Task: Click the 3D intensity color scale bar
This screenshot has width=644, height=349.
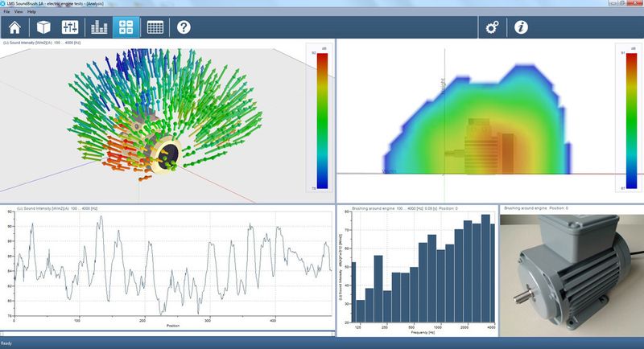Action: [323, 121]
